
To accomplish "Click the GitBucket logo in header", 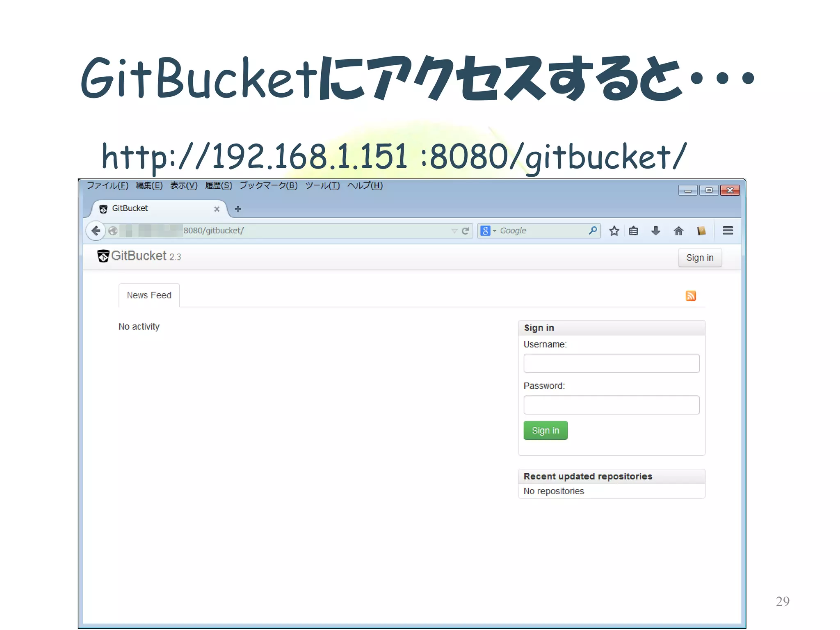I will click(103, 256).
